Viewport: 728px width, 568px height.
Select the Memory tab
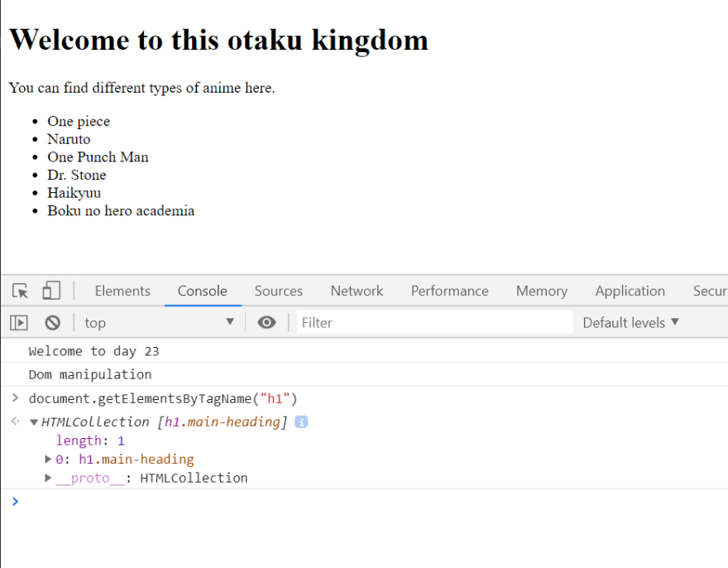[x=542, y=291]
